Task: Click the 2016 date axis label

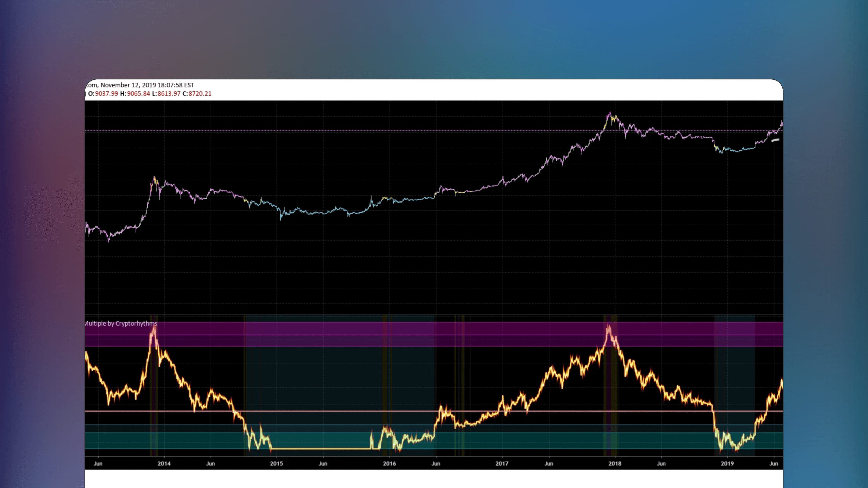Action: 390,463
